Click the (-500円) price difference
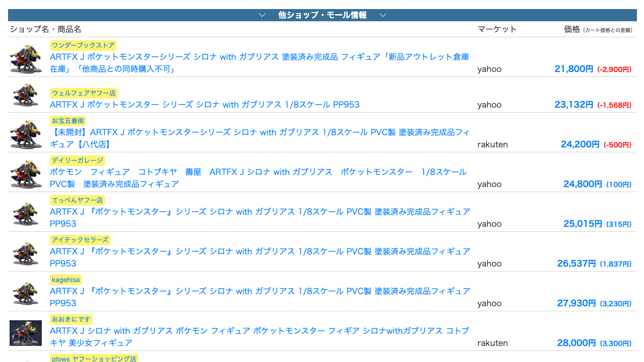 618,145
